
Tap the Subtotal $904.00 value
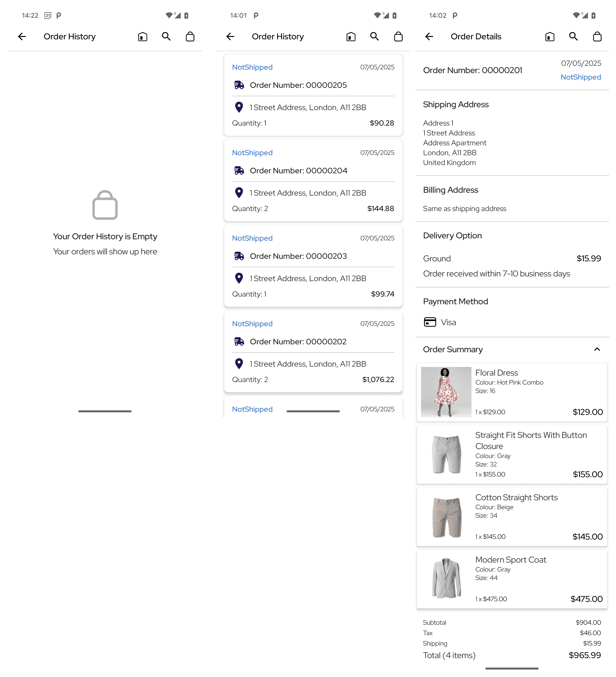[x=588, y=623]
